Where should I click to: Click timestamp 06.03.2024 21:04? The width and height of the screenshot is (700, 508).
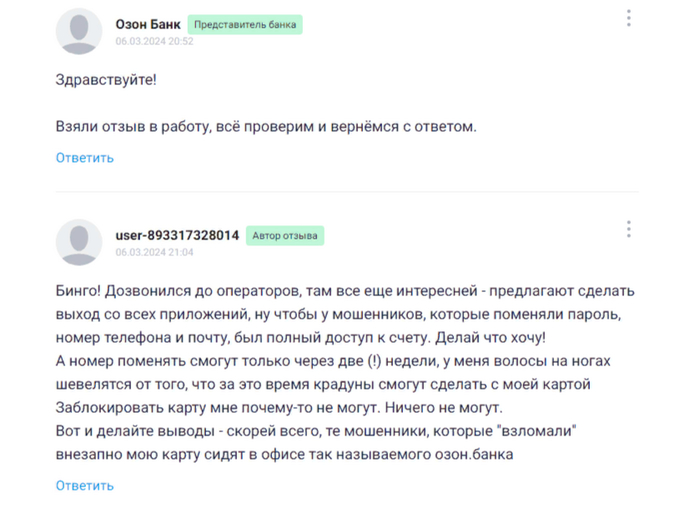pos(154,253)
